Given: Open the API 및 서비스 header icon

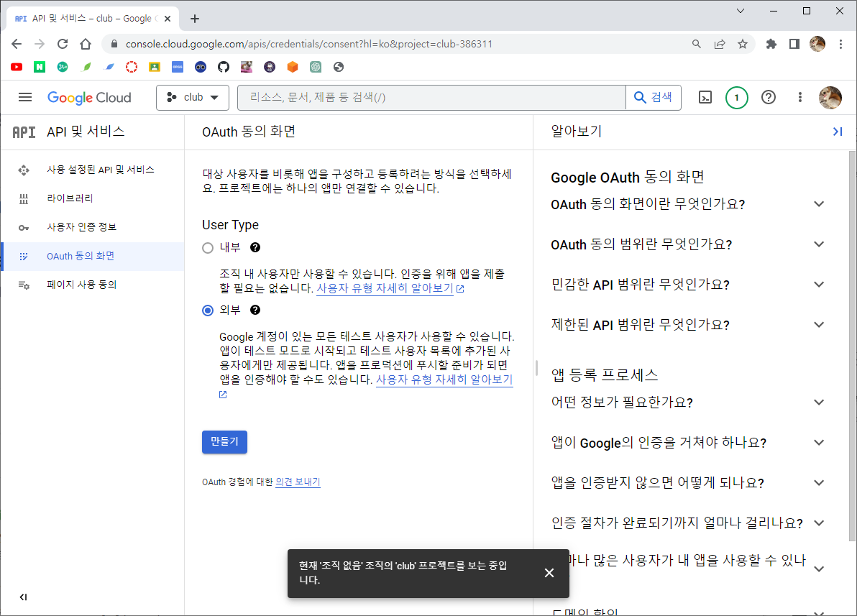Looking at the screenshot, I should [24, 132].
